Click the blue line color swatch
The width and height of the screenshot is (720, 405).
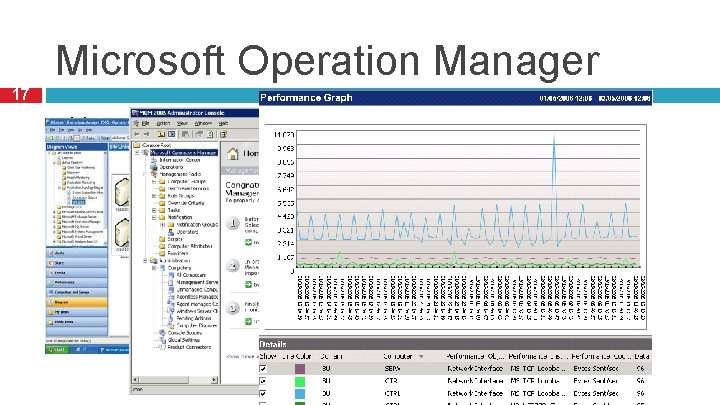[300, 394]
